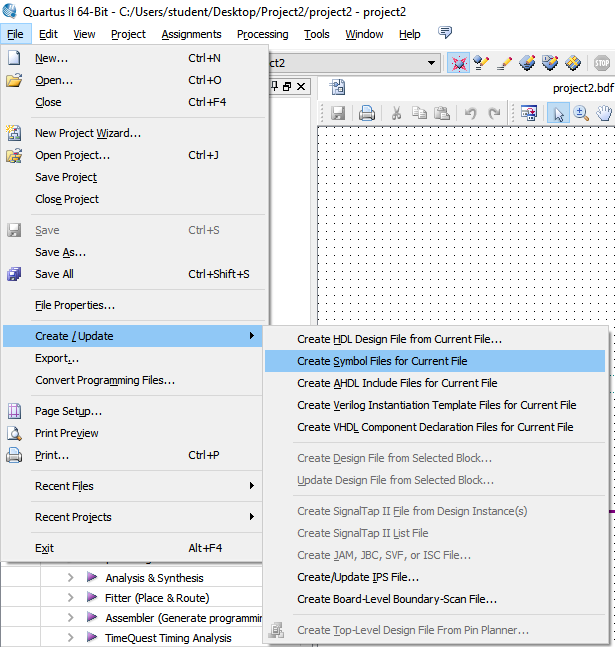Click Convert Programming Files option
The image size is (615, 647).
[105, 380]
